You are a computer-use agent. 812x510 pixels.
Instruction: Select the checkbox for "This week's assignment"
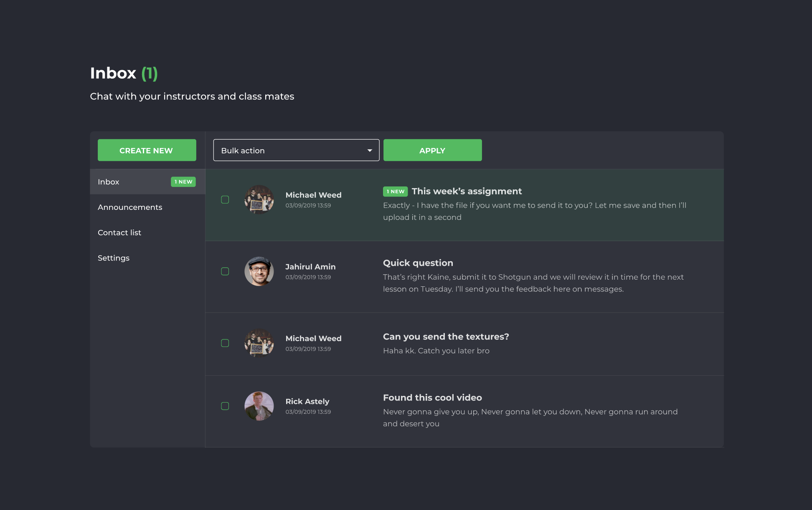coord(225,200)
